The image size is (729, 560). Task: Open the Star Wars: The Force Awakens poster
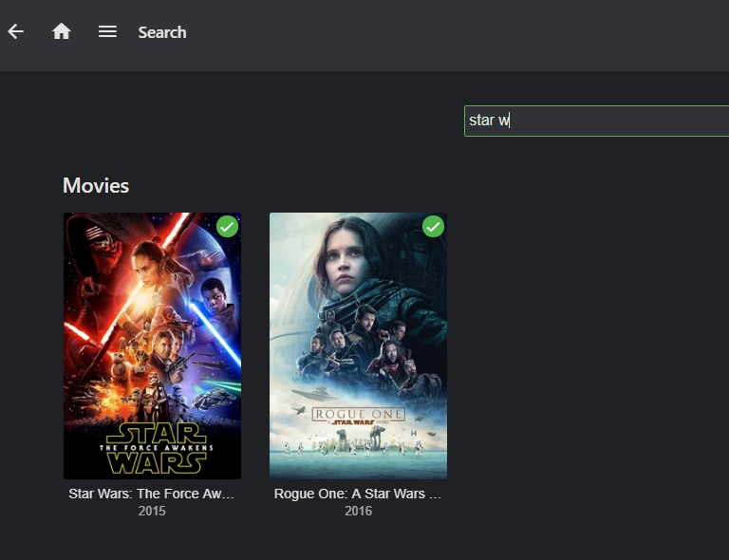(153, 345)
